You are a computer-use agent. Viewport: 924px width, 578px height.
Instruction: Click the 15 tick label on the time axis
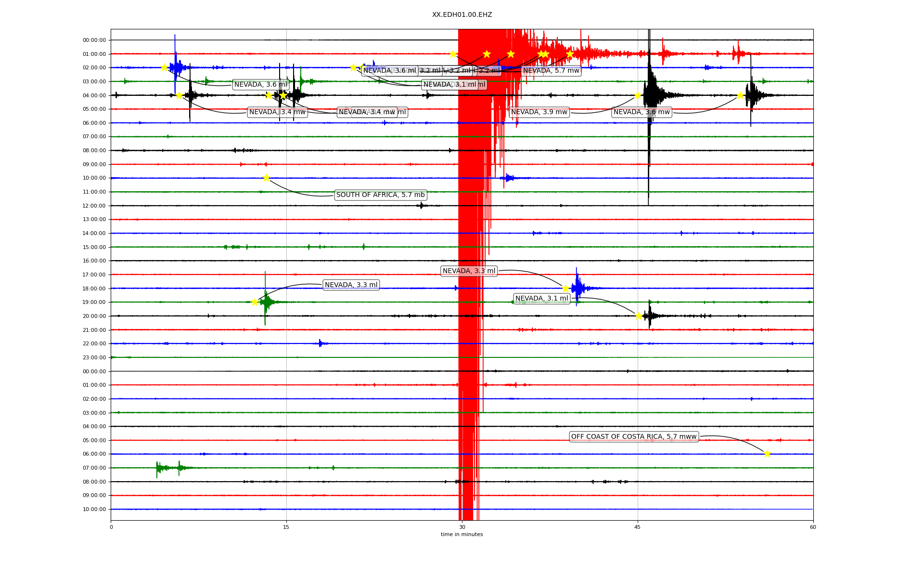point(286,527)
